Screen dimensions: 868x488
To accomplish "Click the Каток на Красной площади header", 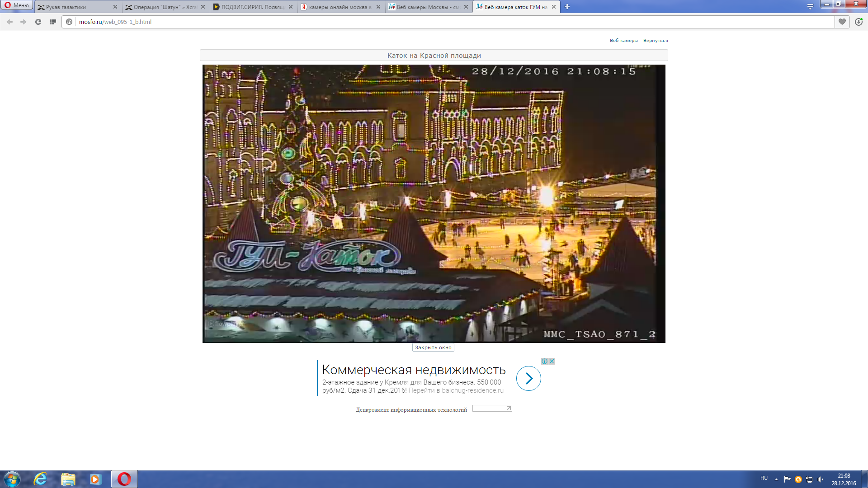I will click(x=434, y=55).
